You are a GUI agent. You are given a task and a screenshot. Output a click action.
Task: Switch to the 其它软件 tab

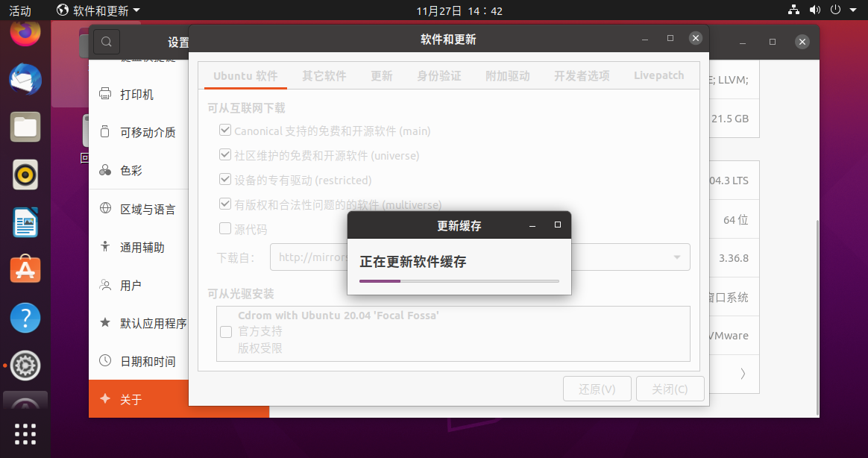tap(324, 76)
